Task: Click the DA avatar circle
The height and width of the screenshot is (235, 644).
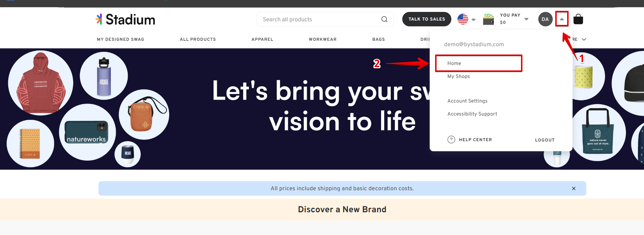Action: (x=545, y=19)
